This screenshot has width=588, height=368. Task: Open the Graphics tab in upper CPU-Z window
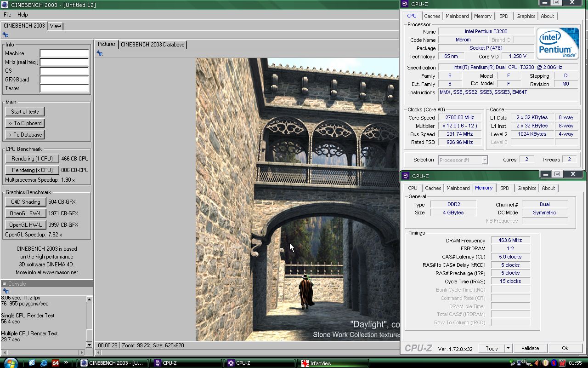coord(526,16)
